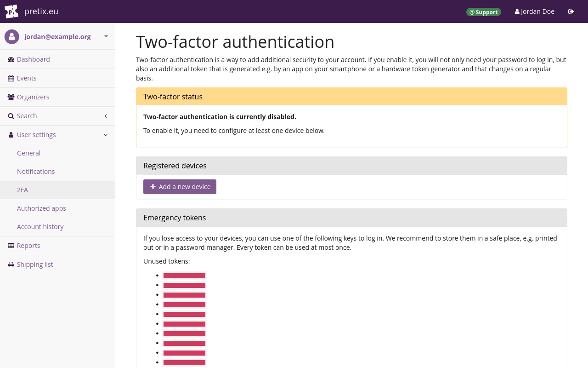Screen dimensions: 588x368
Task: Click the Jordan Doe account link
Action: pyautogui.click(x=534, y=11)
